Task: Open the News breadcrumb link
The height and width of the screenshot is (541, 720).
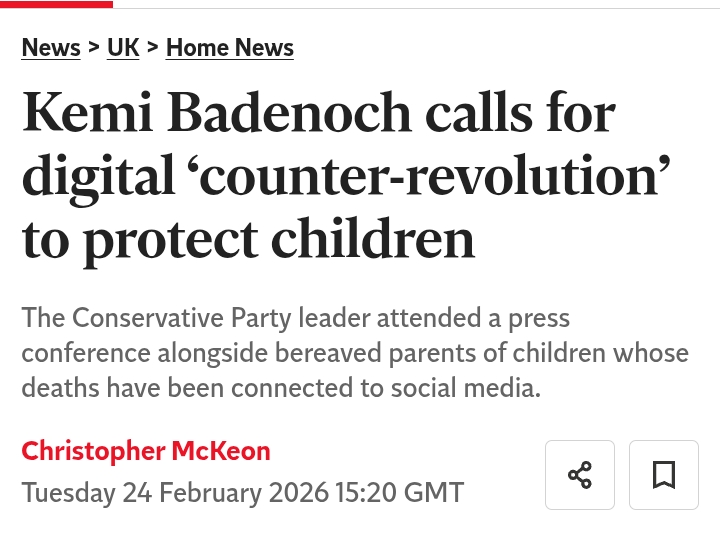Action: coord(51,48)
